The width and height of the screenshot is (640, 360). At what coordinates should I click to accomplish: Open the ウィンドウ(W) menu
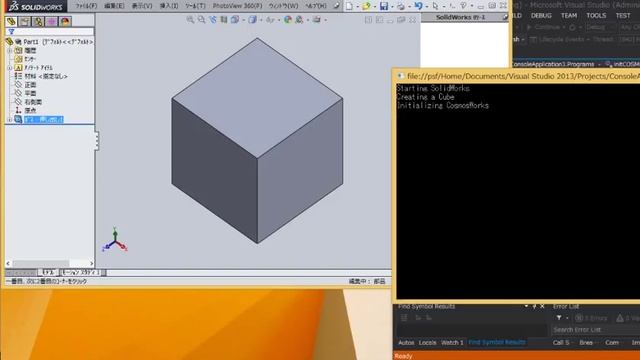point(283,6)
